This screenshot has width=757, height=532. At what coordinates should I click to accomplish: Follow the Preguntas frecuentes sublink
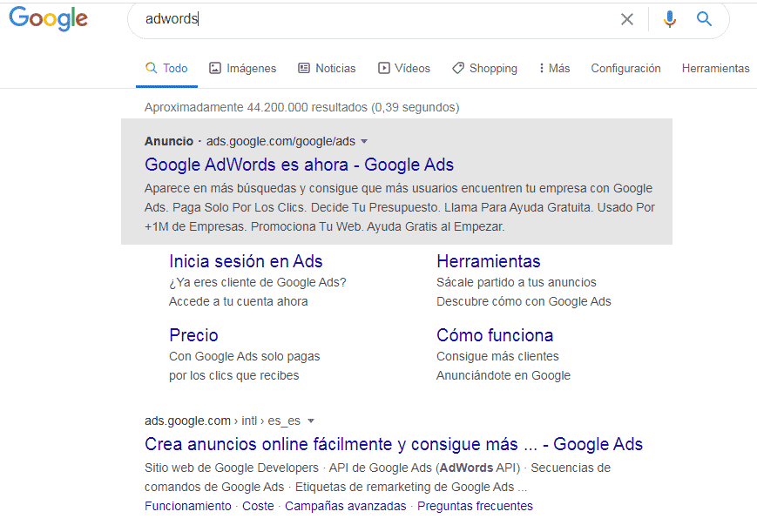[475, 506]
